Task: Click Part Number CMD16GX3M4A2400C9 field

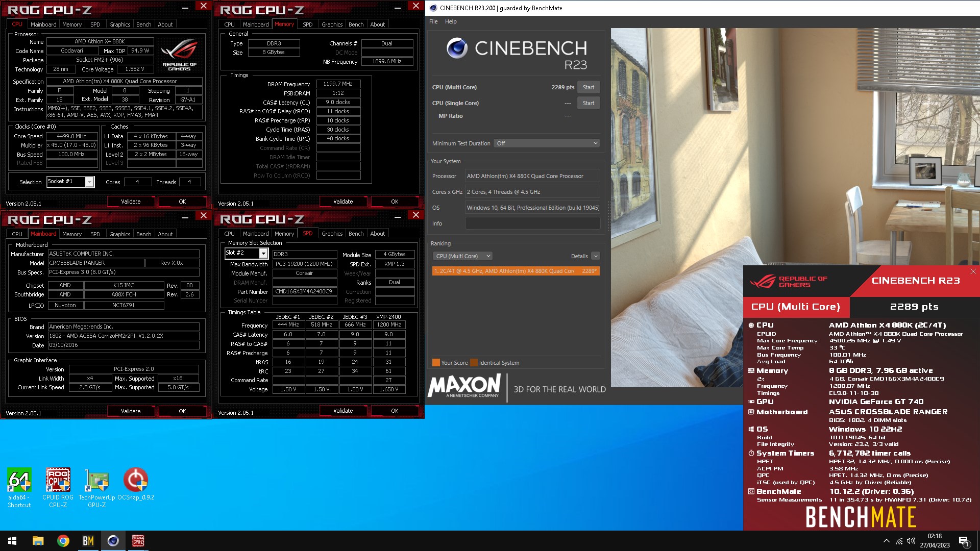Action: [x=304, y=292]
